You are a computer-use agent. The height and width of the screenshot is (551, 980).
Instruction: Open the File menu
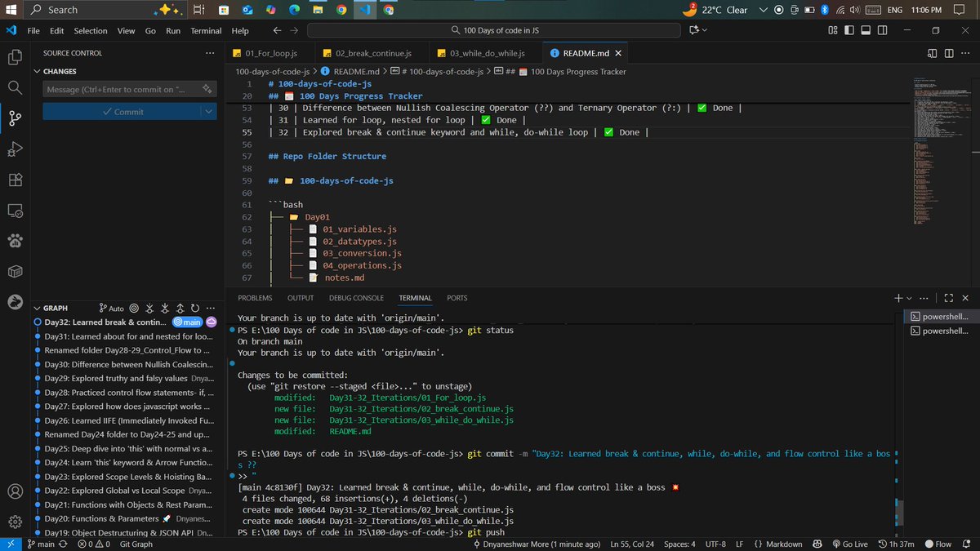pos(33,30)
